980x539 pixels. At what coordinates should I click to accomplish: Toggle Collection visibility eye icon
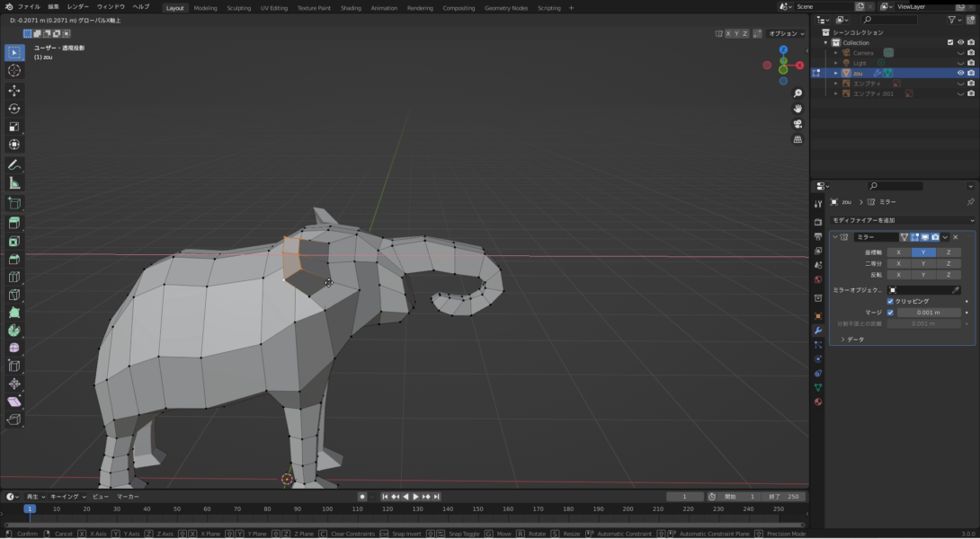(x=960, y=42)
